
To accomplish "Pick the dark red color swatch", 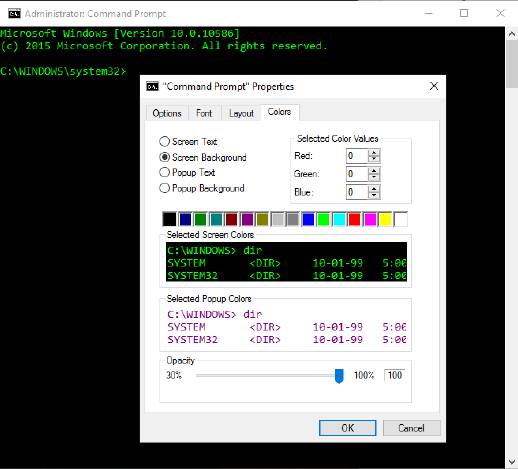I will coord(231,219).
